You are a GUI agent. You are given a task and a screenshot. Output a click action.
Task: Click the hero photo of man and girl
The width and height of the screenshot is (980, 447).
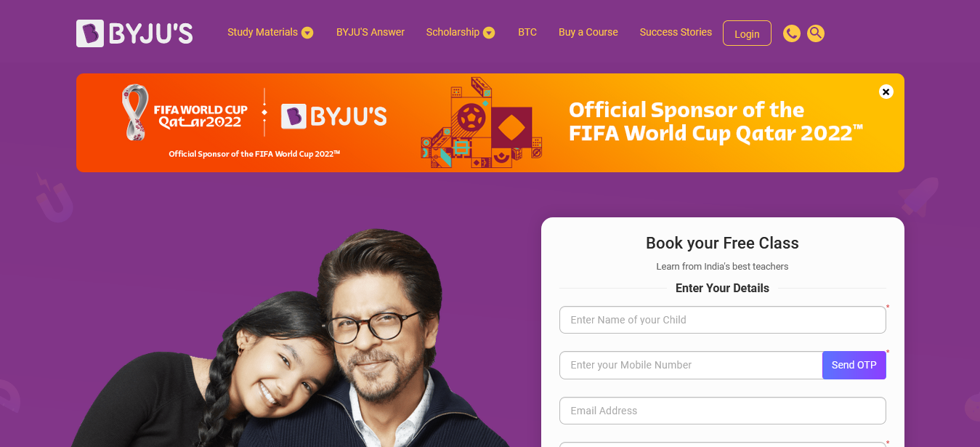291,338
